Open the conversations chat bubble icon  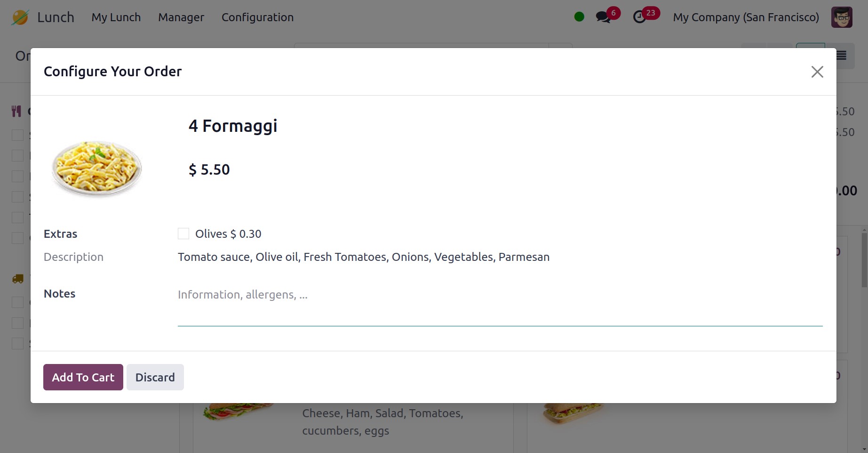pyautogui.click(x=603, y=17)
